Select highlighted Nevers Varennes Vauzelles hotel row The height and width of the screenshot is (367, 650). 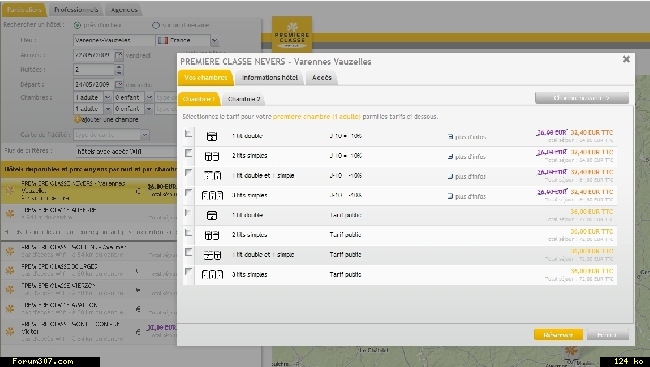click(88, 191)
